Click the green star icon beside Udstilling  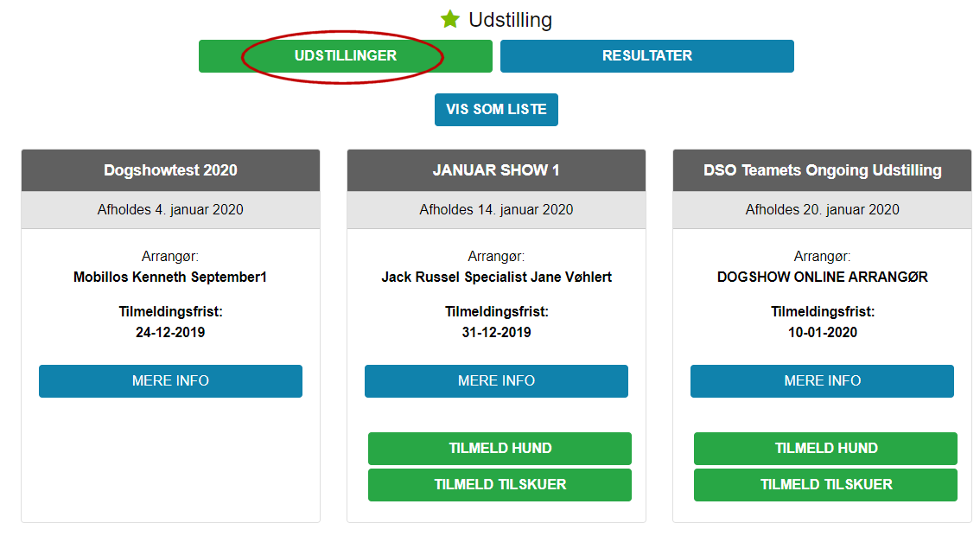[450, 19]
